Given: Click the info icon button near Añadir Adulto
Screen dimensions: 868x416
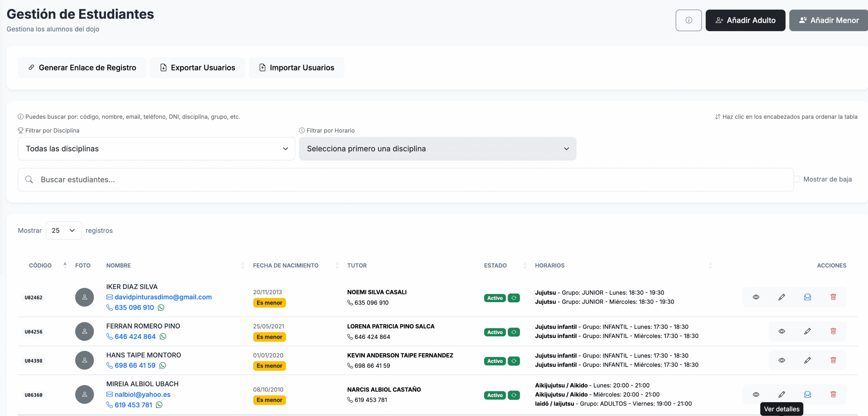Looking at the screenshot, I should click(688, 20).
